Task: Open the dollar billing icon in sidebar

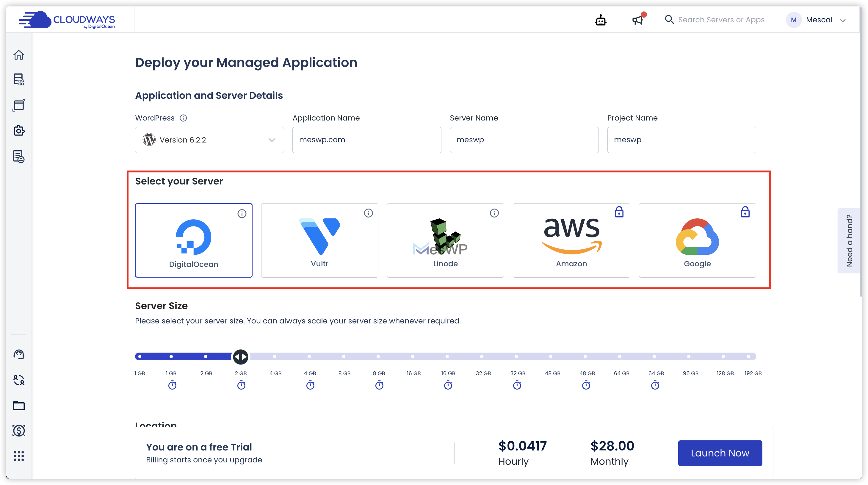Action: [19, 430]
